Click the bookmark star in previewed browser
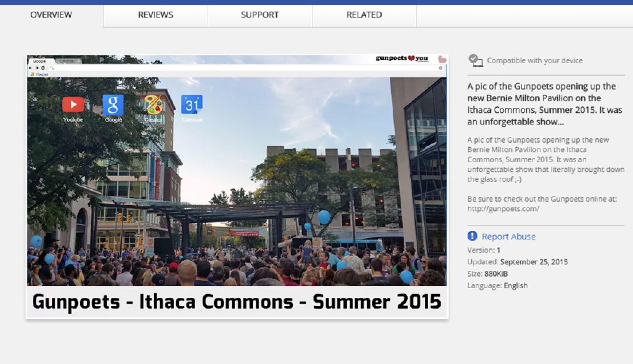This screenshot has height=364, width=633. coord(440,68)
